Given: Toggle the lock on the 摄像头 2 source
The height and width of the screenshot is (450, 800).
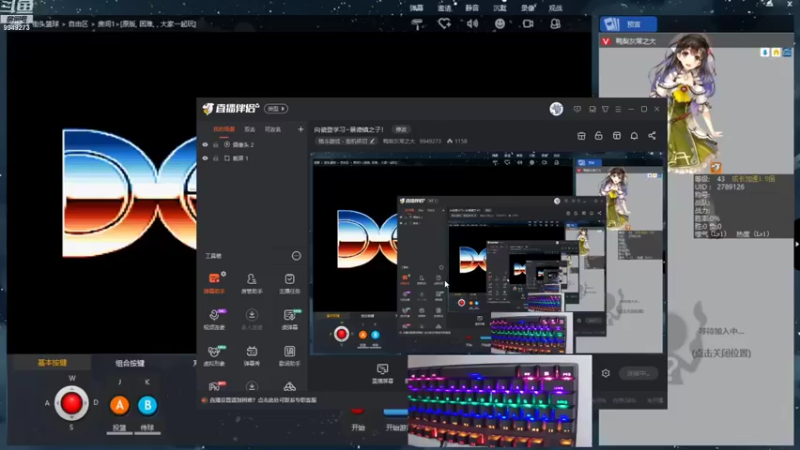Looking at the screenshot, I should [216, 145].
